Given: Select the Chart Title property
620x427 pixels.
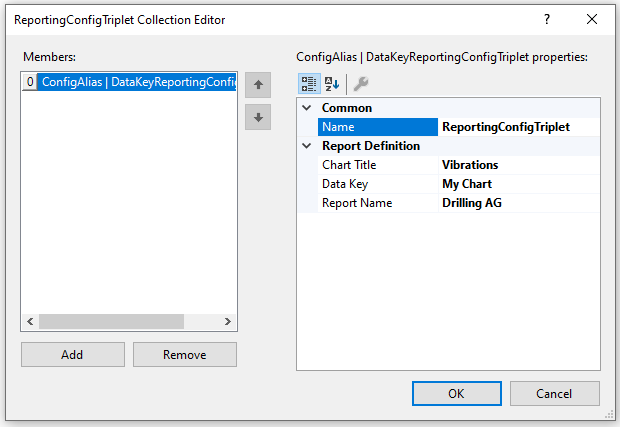Looking at the screenshot, I should pyautogui.click(x=378, y=165).
